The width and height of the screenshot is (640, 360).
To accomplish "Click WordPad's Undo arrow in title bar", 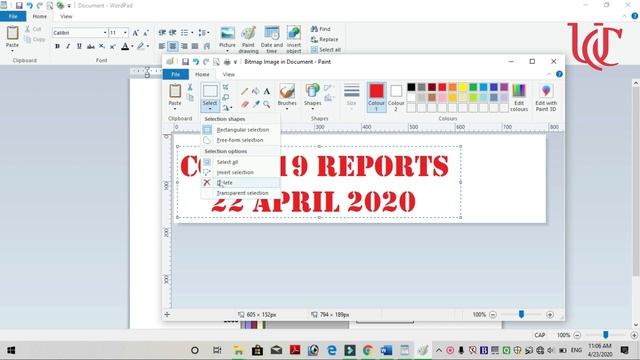I will click(x=29, y=5).
